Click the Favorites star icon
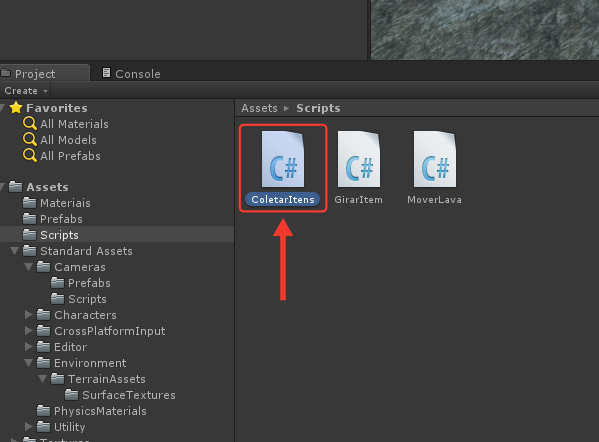This screenshot has width=599, height=442. pyautogui.click(x=16, y=108)
